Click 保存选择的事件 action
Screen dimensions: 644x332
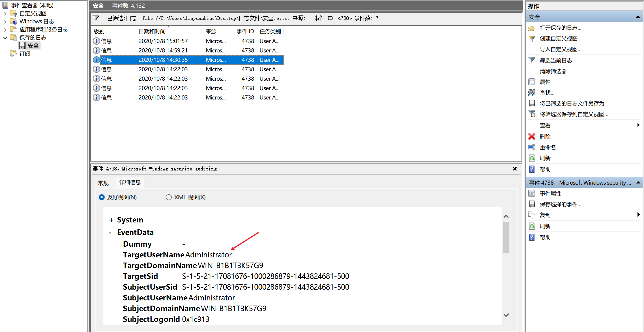click(x=560, y=204)
